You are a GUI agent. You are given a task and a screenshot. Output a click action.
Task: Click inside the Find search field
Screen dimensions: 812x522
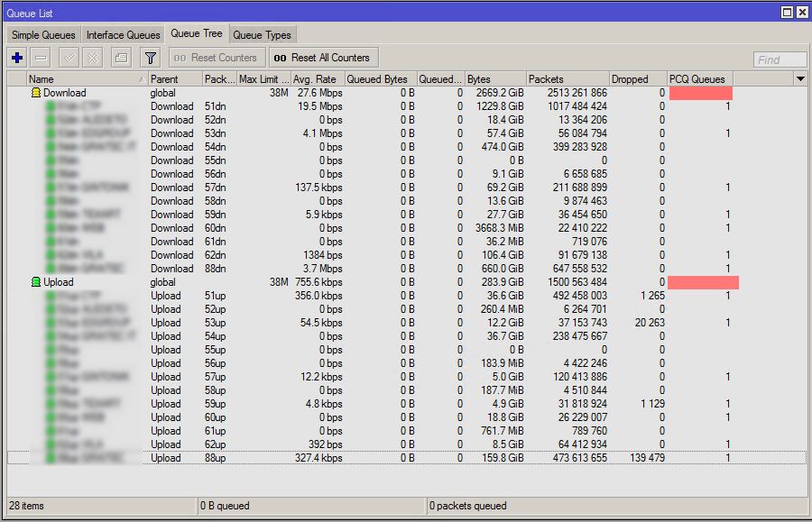780,60
